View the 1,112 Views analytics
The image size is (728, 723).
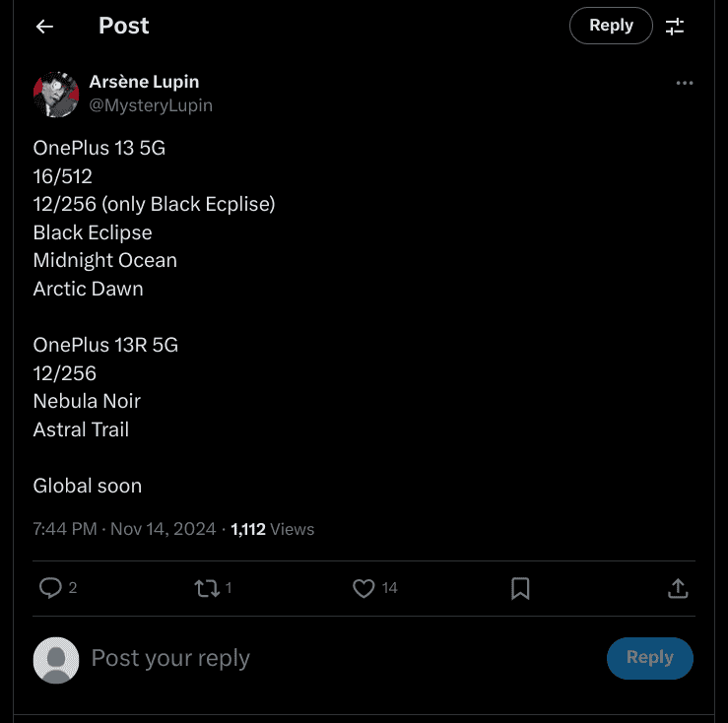(x=273, y=529)
